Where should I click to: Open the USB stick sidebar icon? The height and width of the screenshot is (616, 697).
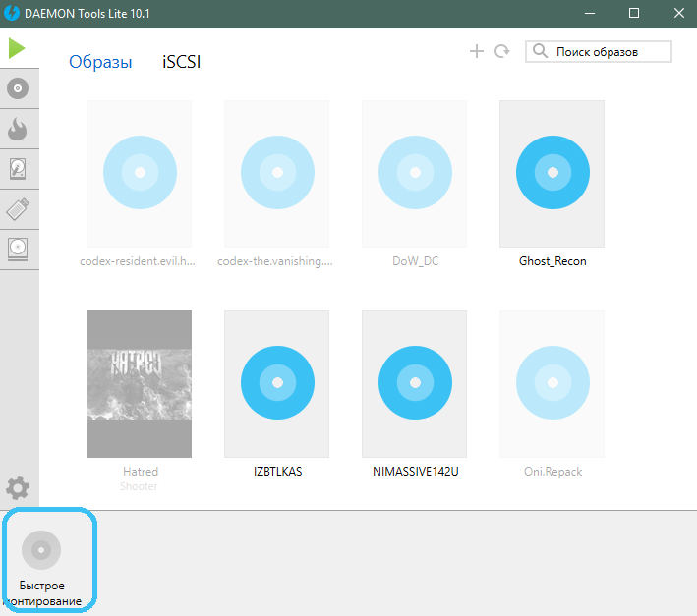coord(18,208)
